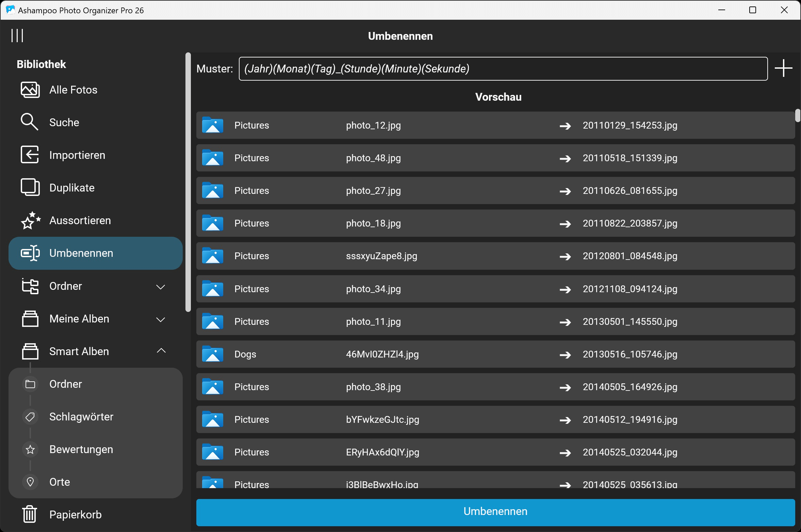Click the Suche magnifier icon
The image size is (801, 532).
pyautogui.click(x=29, y=122)
